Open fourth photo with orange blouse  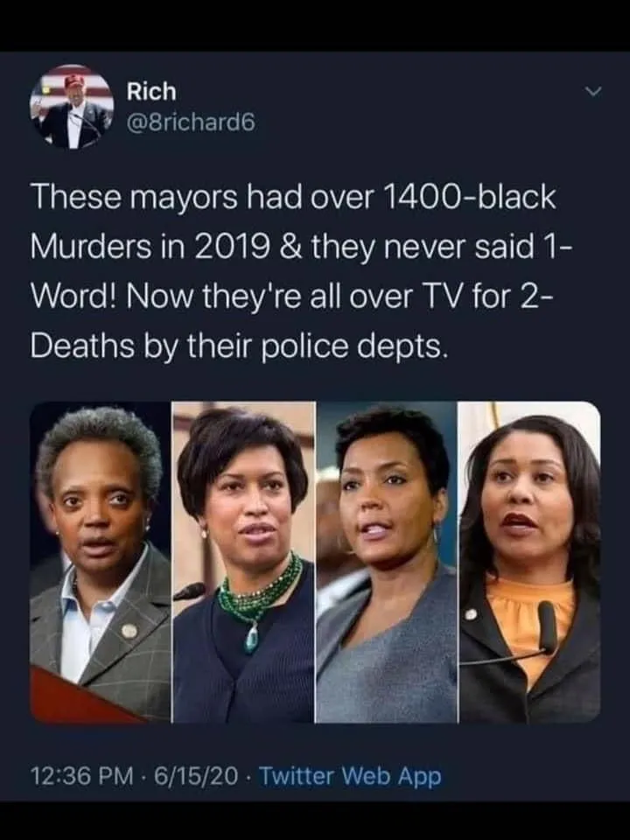(530, 562)
